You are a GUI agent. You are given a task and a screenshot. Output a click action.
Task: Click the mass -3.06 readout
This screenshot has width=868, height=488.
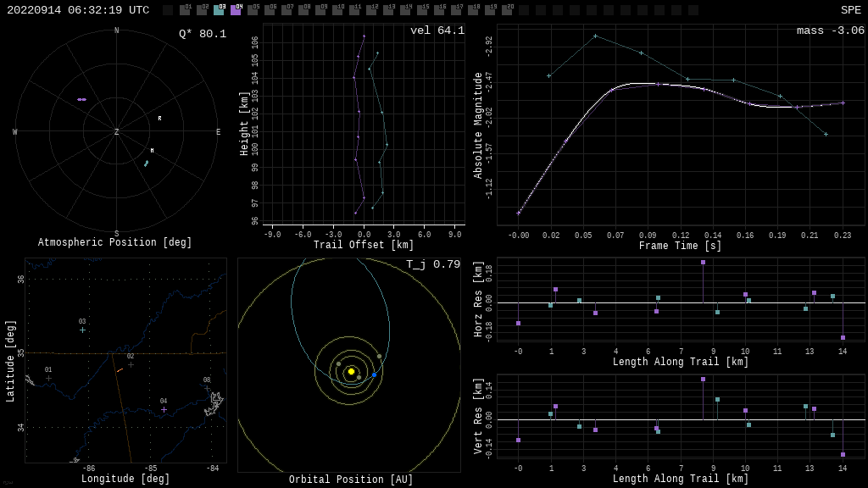click(830, 30)
